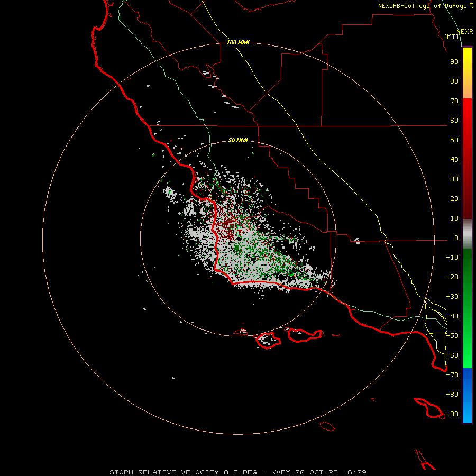Click the "0.5 DEG" elevation angle text
Viewport: 476px width, 476px height.
click(240, 472)
